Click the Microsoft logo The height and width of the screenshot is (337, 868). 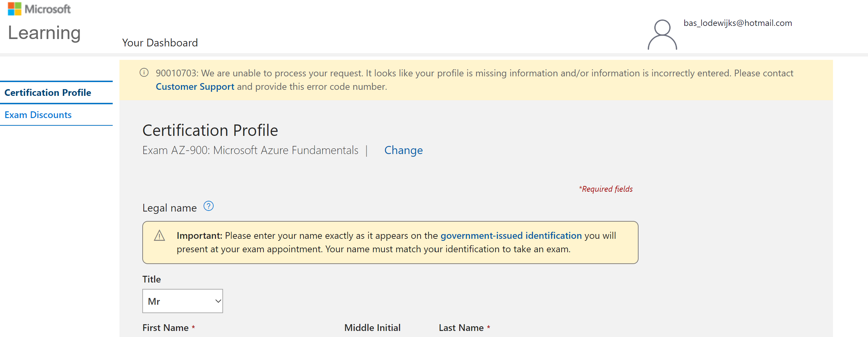coord(39,9)
